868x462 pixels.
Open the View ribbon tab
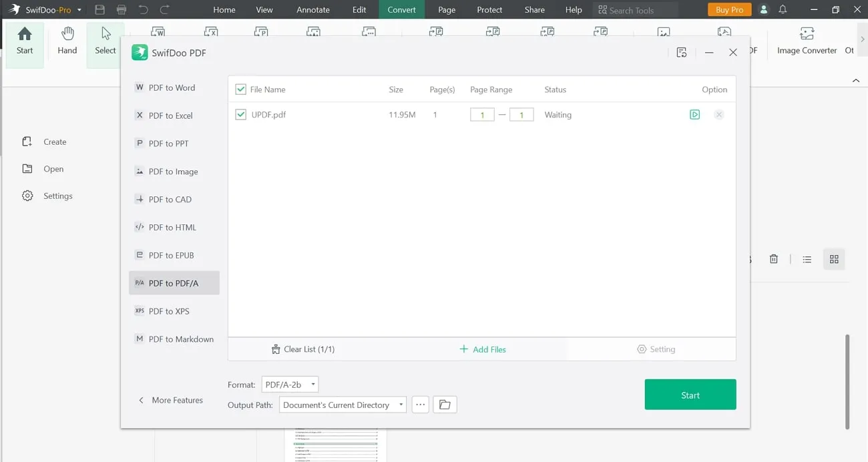[264, 10]
